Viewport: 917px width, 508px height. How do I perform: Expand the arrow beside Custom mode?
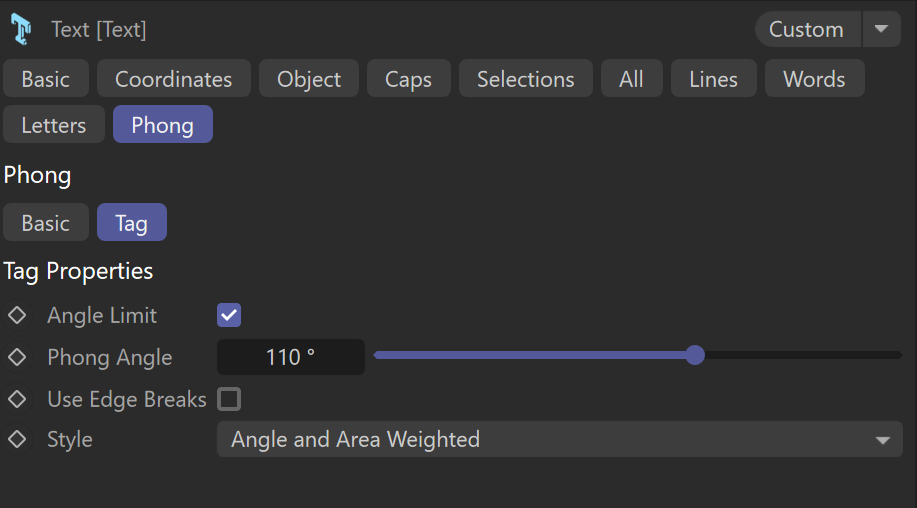point(881,29)
